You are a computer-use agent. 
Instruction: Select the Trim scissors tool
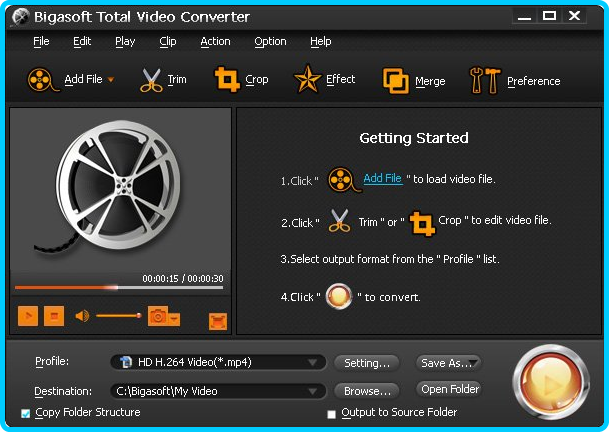coord(151,80)
